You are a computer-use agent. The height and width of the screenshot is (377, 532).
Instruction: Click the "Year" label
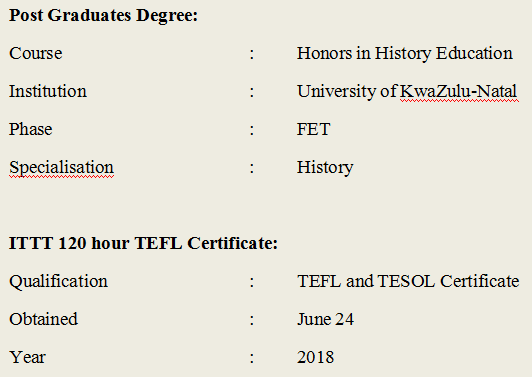click(x=27, y=357)
